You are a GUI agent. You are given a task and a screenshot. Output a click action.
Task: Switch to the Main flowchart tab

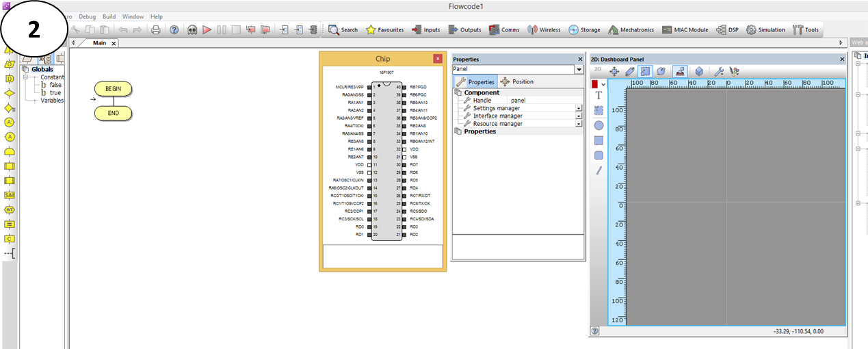99,43
